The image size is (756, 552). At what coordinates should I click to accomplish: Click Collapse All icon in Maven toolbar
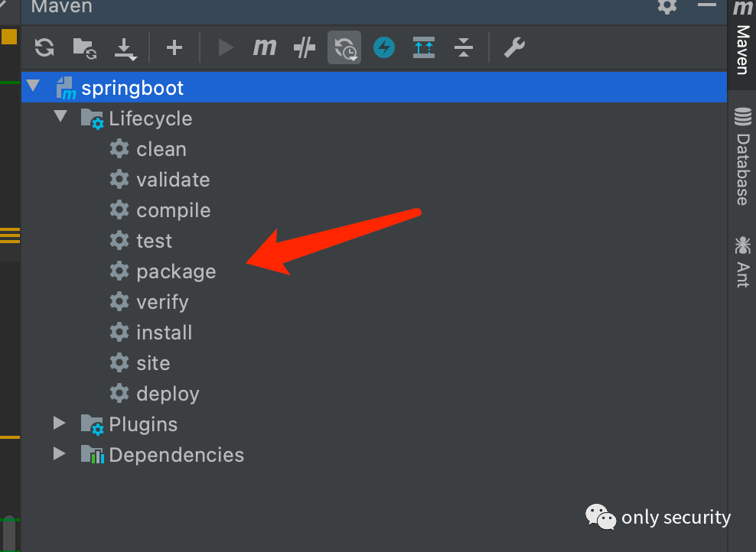464,47
